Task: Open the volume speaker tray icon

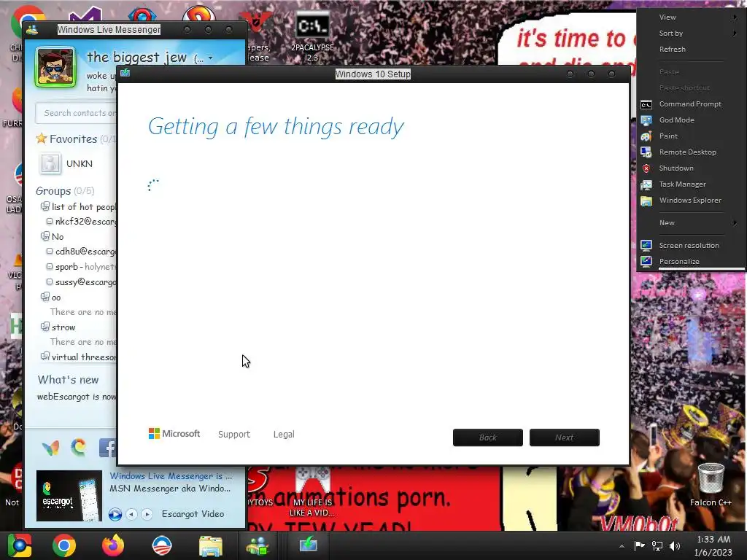Action: pyautogui.click(x=675, y=545)
